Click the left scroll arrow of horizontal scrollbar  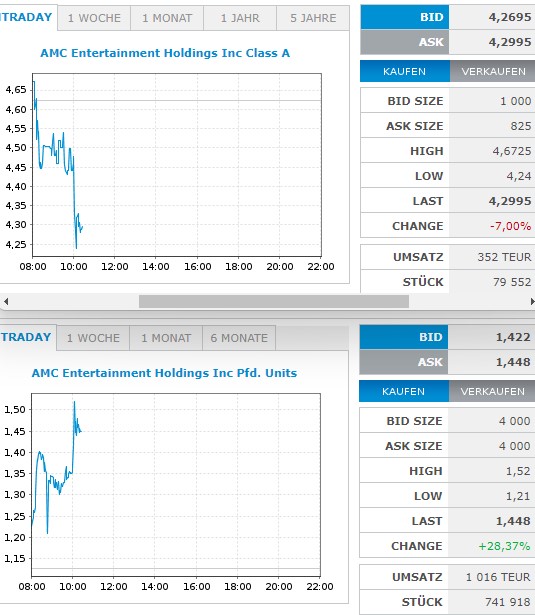6,302
